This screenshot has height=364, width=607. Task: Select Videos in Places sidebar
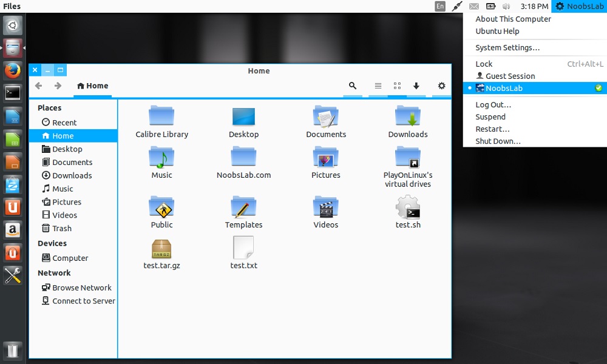click(x=73, y=215)
